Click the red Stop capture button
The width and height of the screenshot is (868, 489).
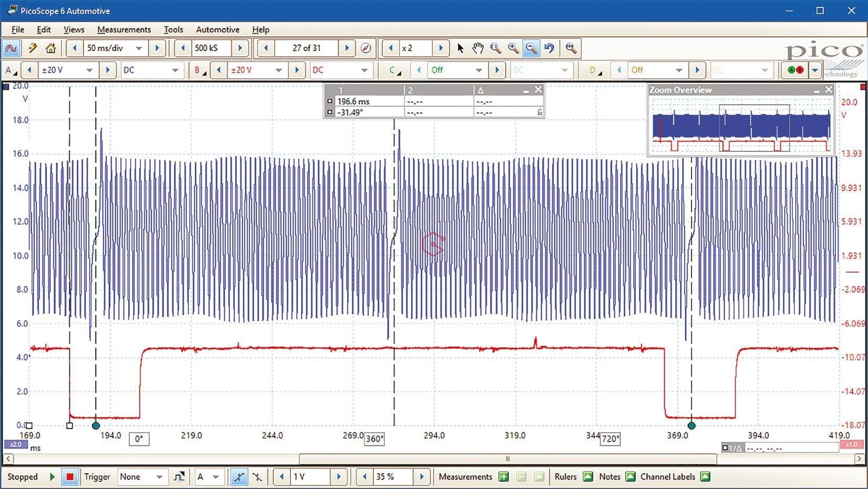point(69,477)
